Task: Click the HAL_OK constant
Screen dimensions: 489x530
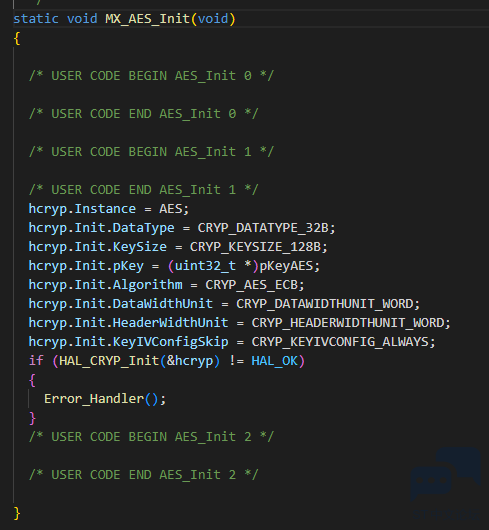Action: point(274,361)
